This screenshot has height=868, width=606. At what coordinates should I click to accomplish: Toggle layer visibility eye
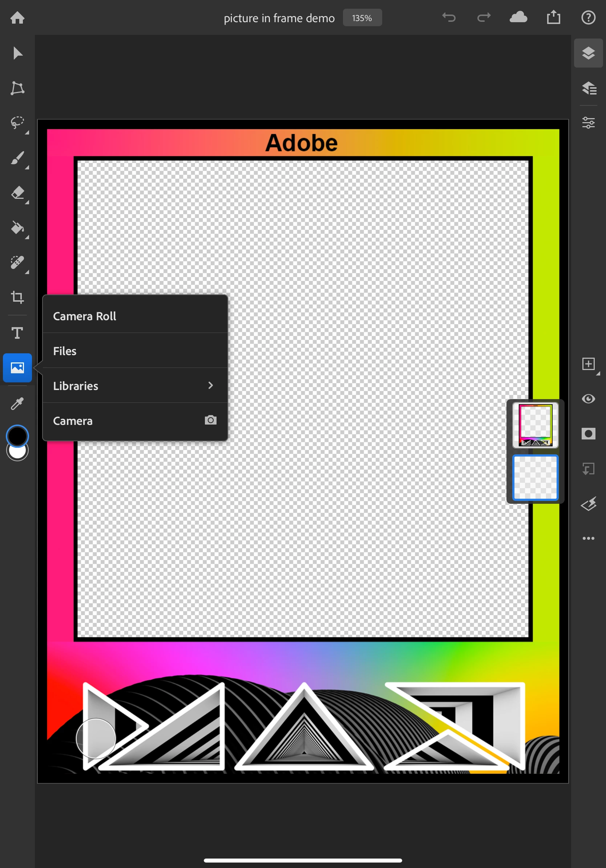588,399
